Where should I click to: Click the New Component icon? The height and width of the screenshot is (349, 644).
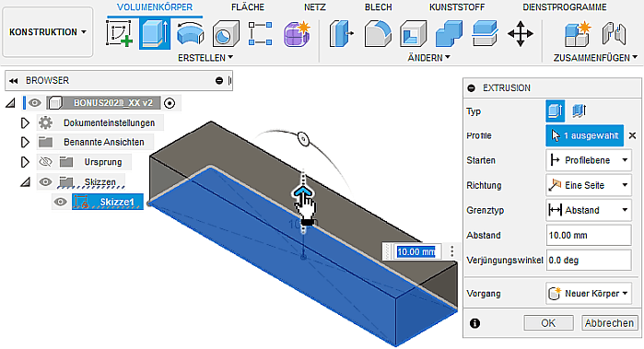[577, 34]
